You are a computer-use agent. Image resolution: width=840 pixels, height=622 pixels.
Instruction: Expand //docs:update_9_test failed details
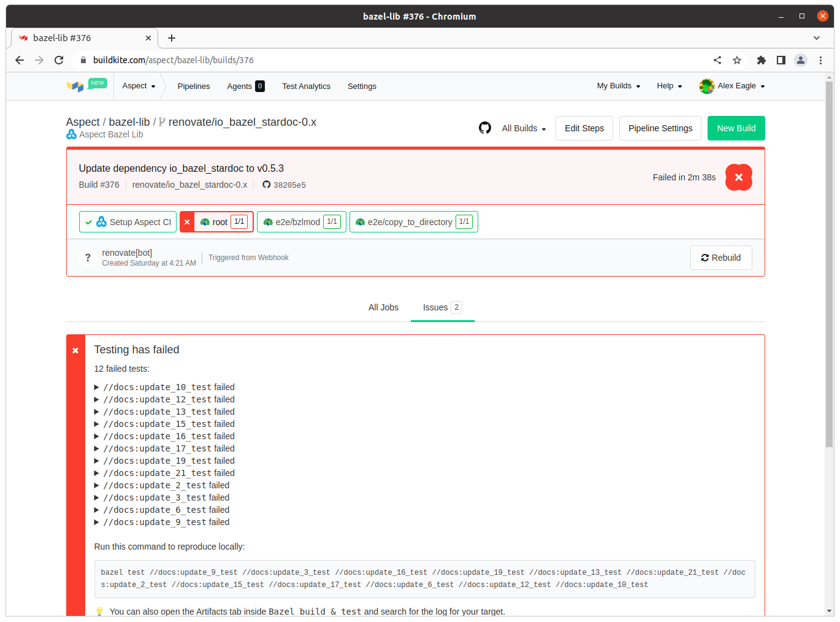pyautogui.click(x=161, y=522)
